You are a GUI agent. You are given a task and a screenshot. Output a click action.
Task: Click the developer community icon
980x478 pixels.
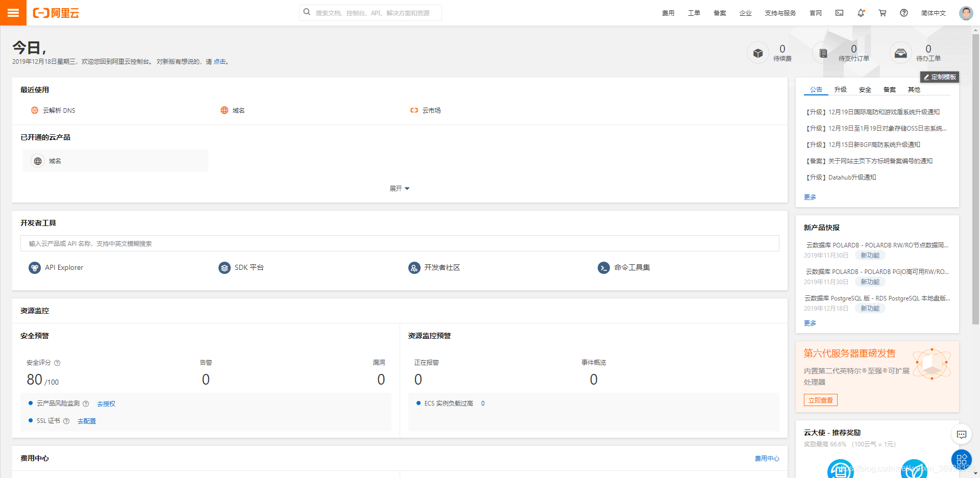tap(414, 267)
